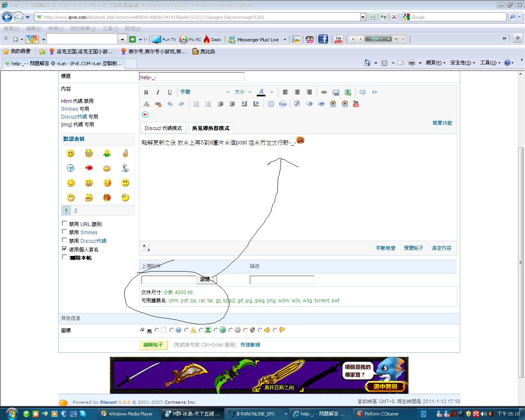The width and height of the screenshot is (525, 420).
Task: Insert Flash content with the Flash icon
Action: pyautogui.click(x=297, y=104)
